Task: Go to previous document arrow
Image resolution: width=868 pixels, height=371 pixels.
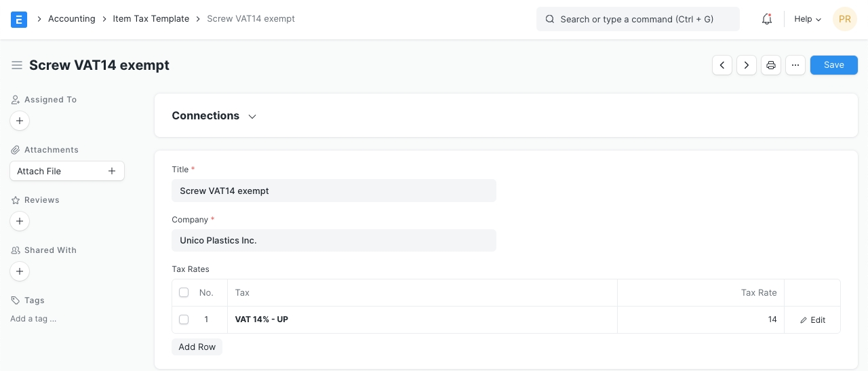Action: point(722,65)
